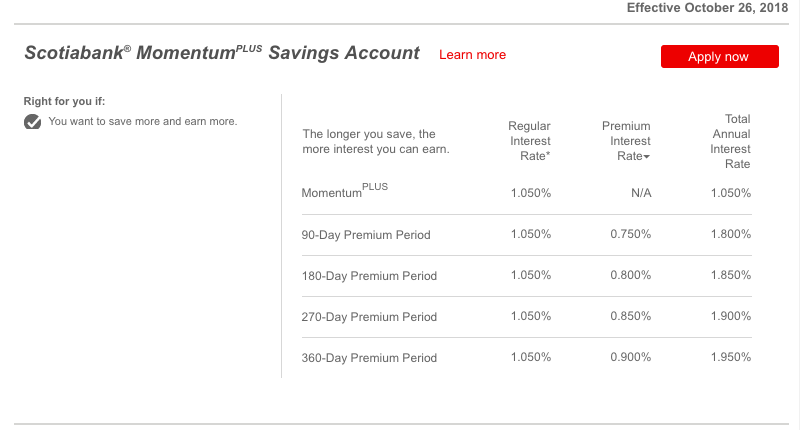
Task: Click the N/A premium rate cell
Action: tap(641, 193)
